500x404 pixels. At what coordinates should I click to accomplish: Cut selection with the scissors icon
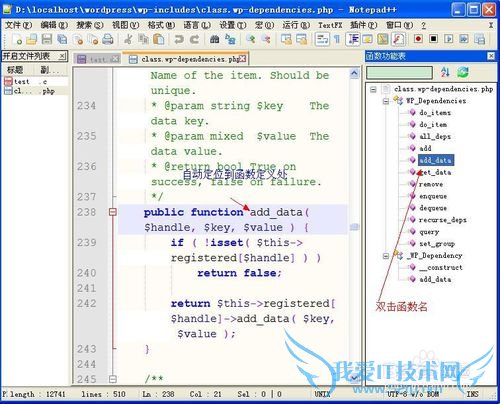[128, 39]
